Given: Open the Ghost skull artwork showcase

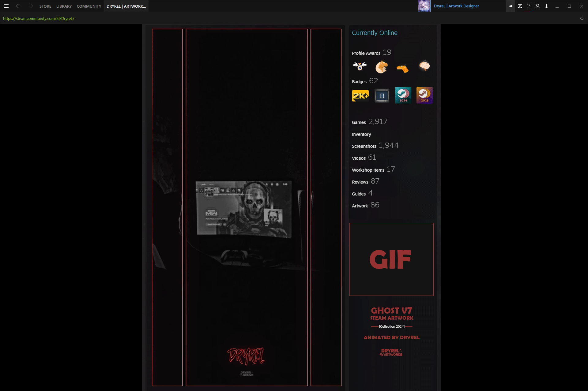Looking at the screenshot, I should [x=247, y=207].
